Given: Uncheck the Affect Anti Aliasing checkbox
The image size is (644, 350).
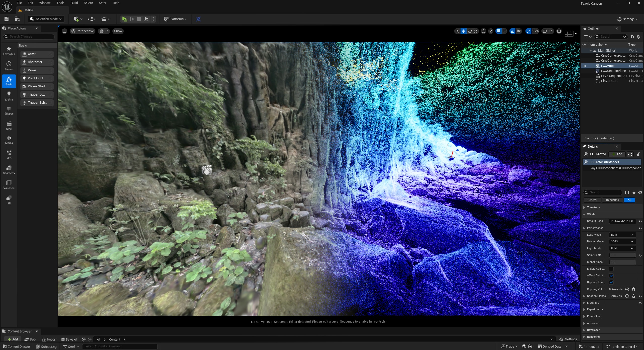Looking at the screenshot, I should click(x=611, y=276).
